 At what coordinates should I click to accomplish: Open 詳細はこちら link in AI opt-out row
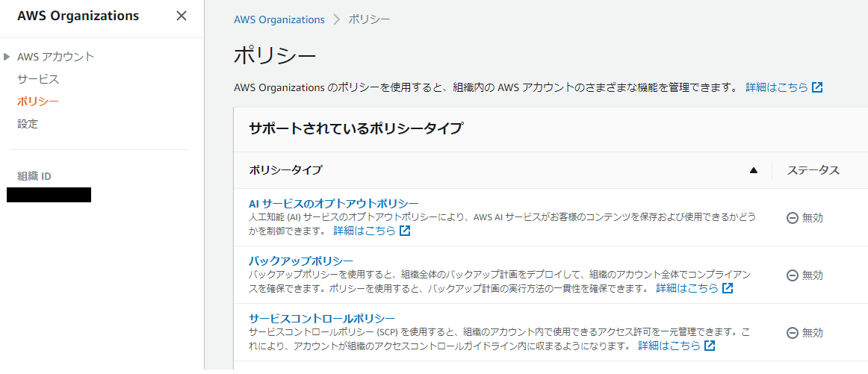click(365, 230)
